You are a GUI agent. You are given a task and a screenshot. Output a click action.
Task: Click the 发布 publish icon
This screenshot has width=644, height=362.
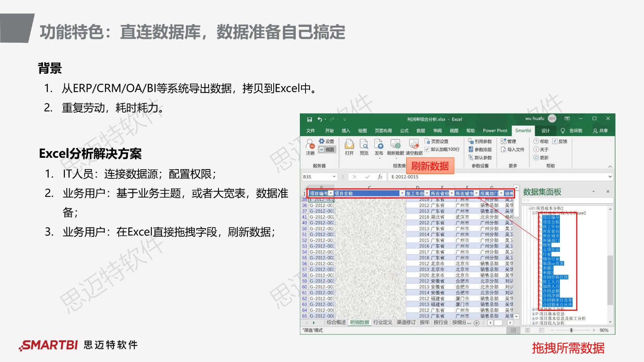point(379,145)
